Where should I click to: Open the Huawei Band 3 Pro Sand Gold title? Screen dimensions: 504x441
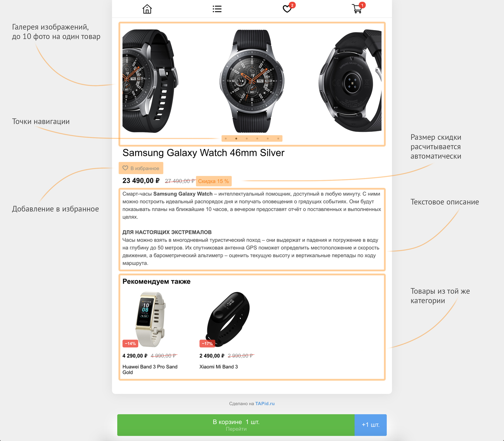point(150,369)
